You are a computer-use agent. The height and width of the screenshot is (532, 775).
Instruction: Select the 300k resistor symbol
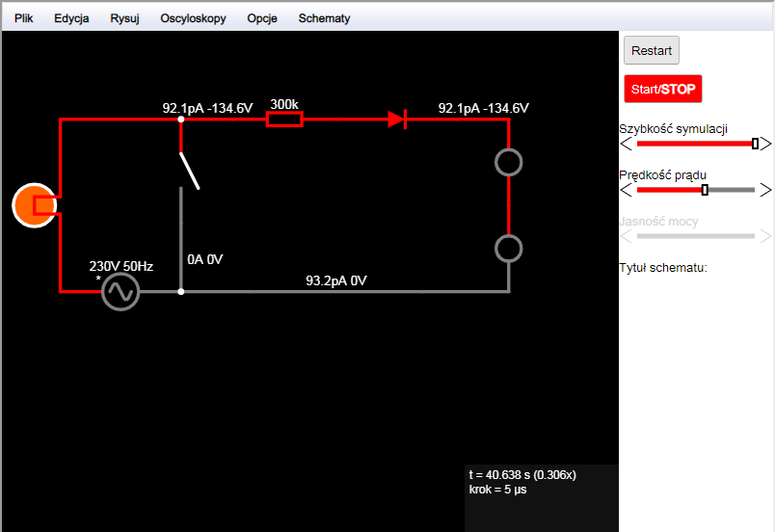pos(284,120)
